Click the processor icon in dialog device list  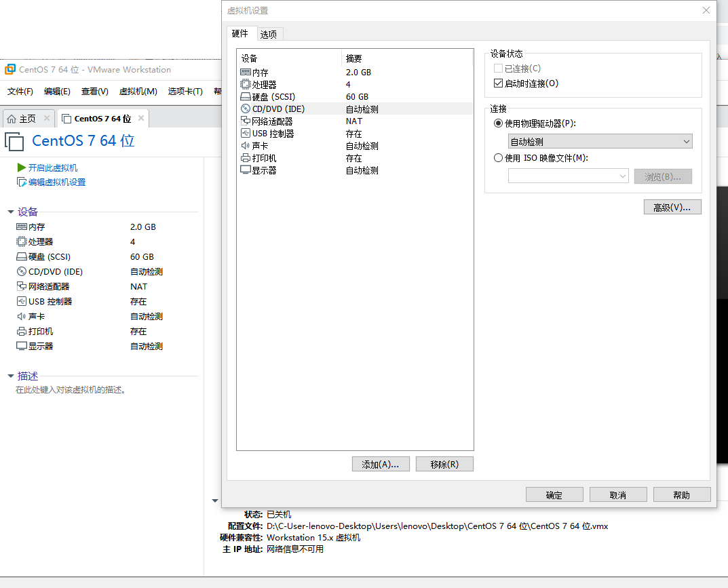[x=246, y=84]
